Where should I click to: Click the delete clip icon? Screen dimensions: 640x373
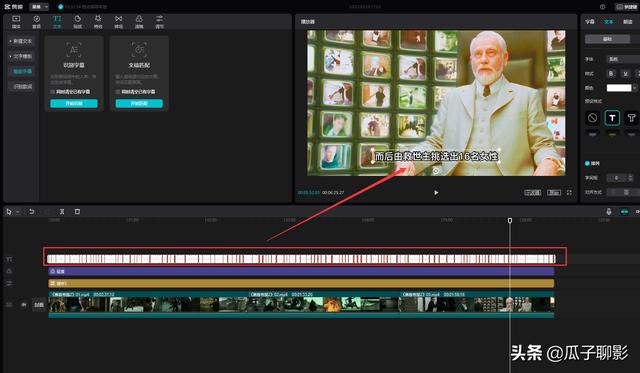77,211
